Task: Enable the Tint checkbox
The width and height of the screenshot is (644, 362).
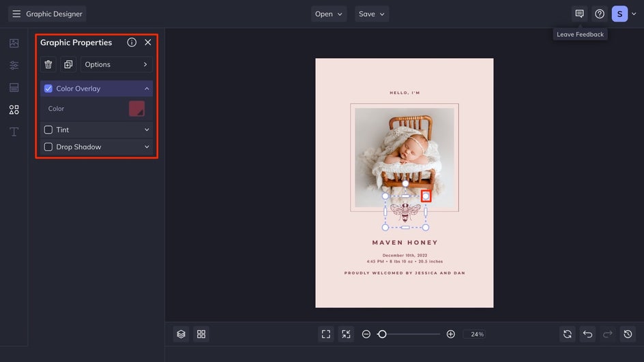Action: (48, 130)
